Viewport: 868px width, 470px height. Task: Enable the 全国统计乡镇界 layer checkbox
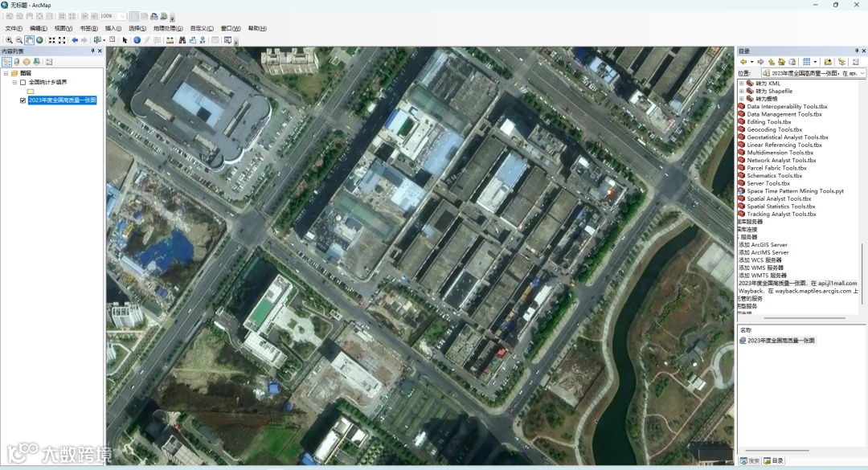click(x=23, y=83)
